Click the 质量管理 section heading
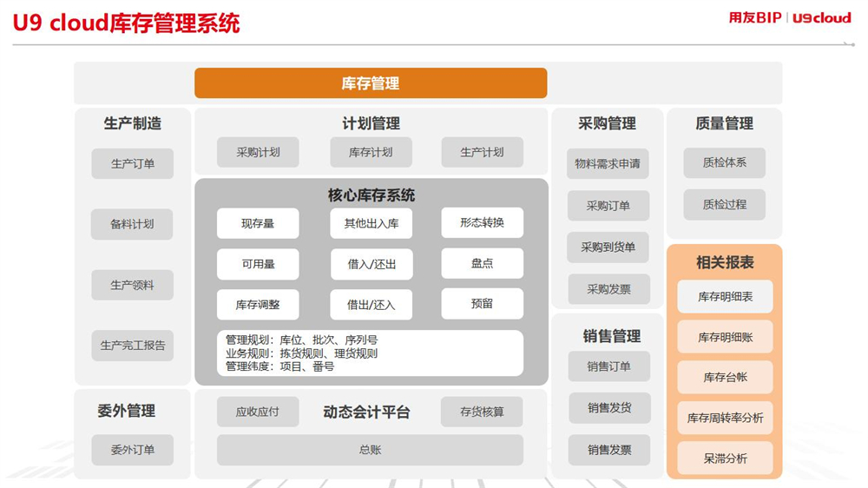Viewport: 868px width, 488px height. [725, 123]
